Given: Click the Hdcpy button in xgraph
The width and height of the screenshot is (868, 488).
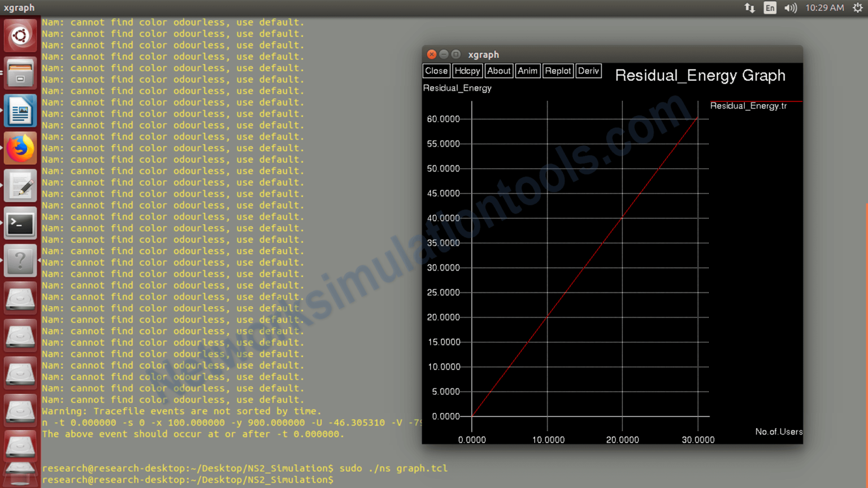Looking at the screenshot, I should (x=467, y=71).
